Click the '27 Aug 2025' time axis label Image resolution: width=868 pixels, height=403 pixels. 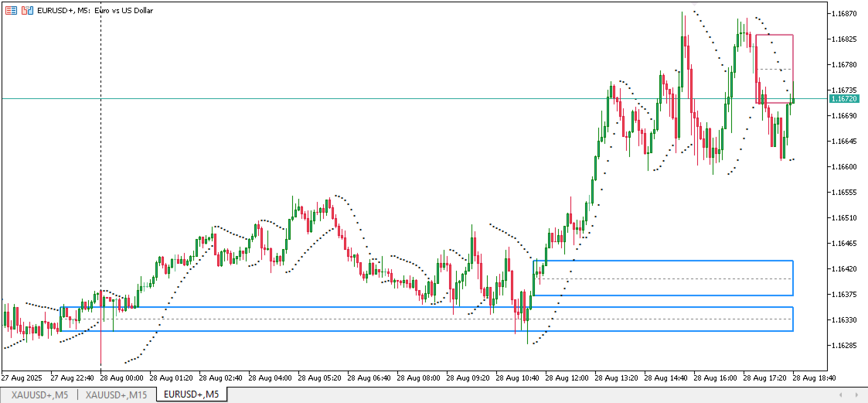pyautogui.click(x=20, y=377)
